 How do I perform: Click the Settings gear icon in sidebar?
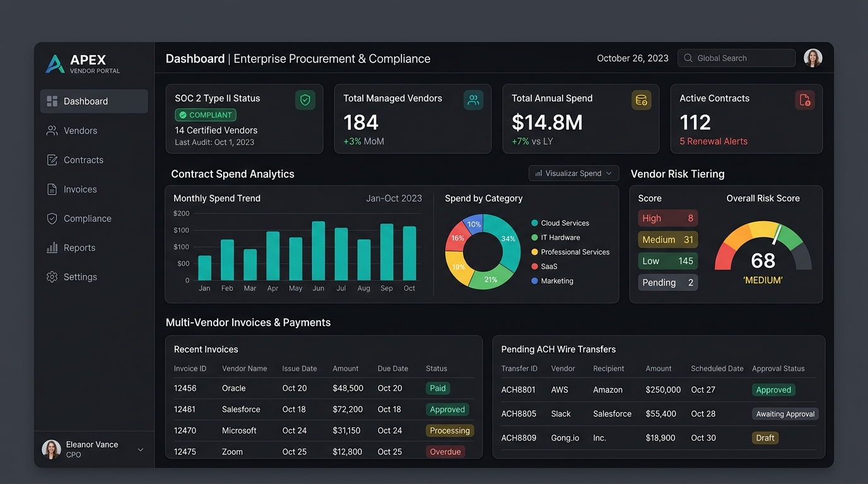(x=52, y=277)
